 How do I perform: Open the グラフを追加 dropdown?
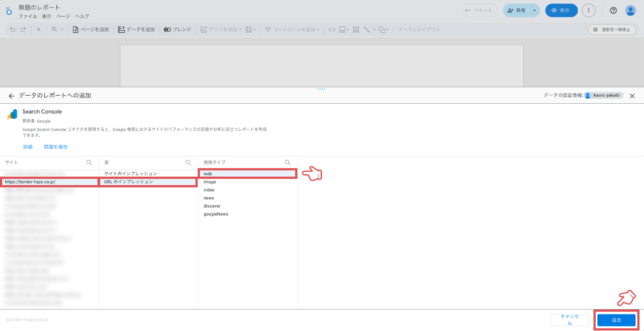240,29
